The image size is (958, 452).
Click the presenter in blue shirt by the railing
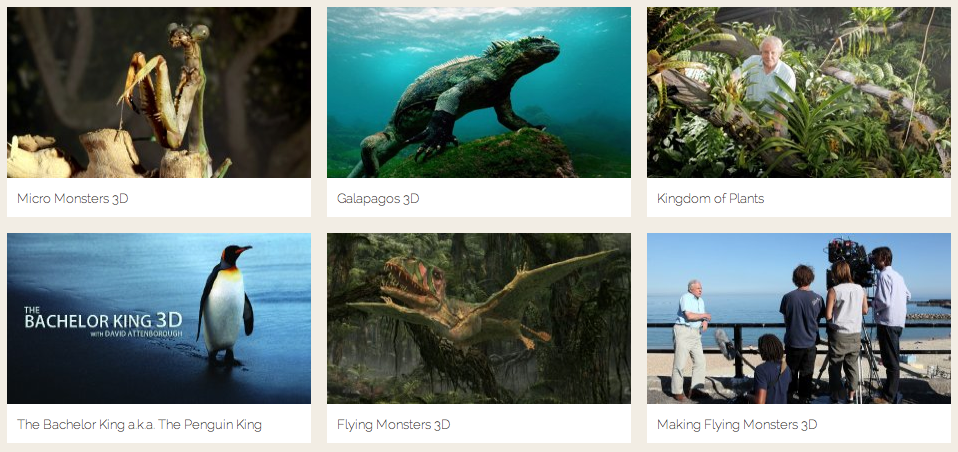(x=689, y=340)
